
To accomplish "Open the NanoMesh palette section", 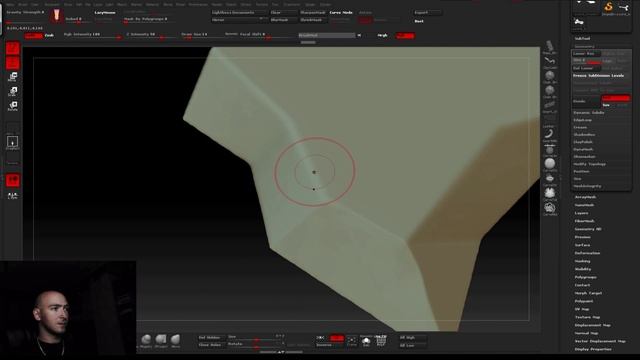I will 584,205.
